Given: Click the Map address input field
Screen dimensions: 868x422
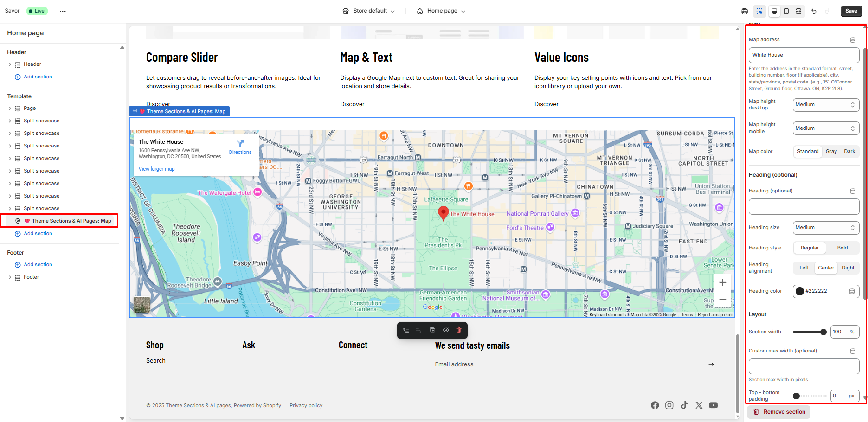Looking at the screenshot, I should [x=804, y=55].
